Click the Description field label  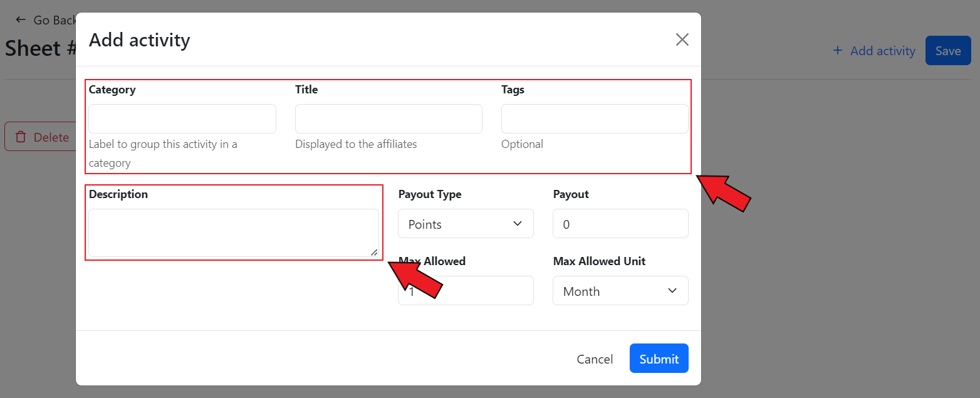point(118,194)
